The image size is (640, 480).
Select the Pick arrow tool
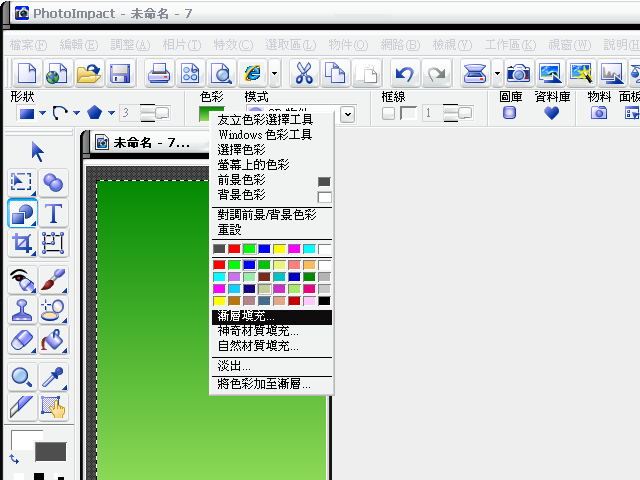point(37,152)
